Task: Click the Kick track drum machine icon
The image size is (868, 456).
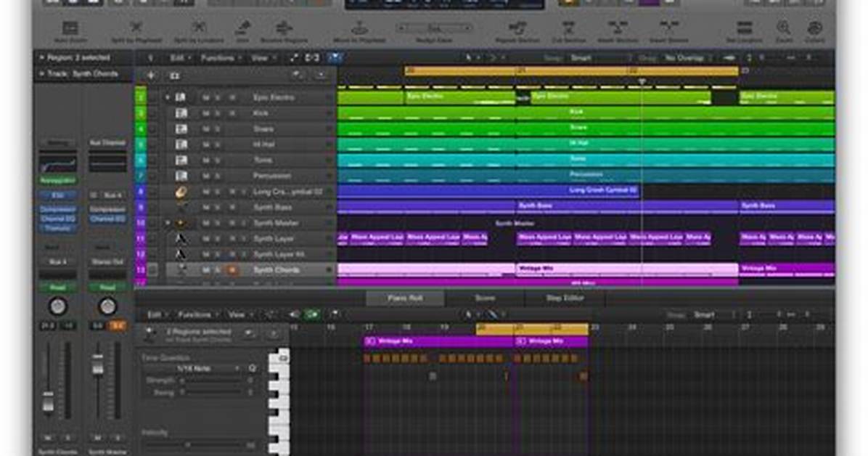Action: click(x=181, y=113)
